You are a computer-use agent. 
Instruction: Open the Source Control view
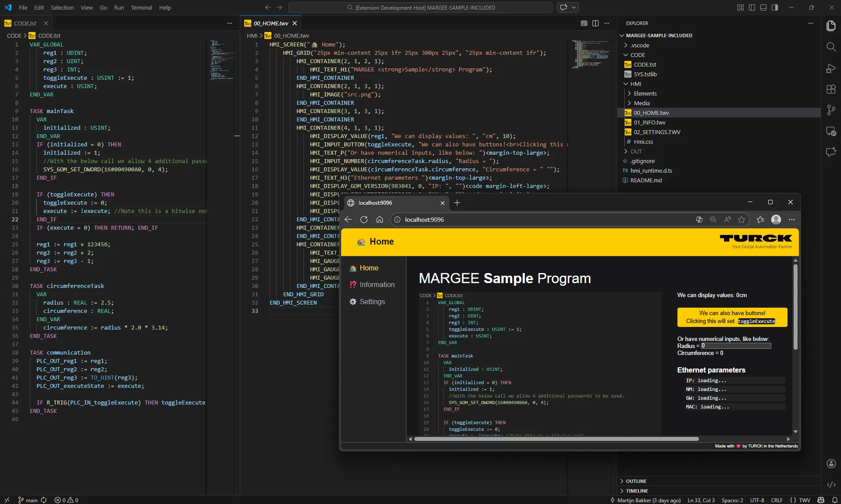point(831,110)
